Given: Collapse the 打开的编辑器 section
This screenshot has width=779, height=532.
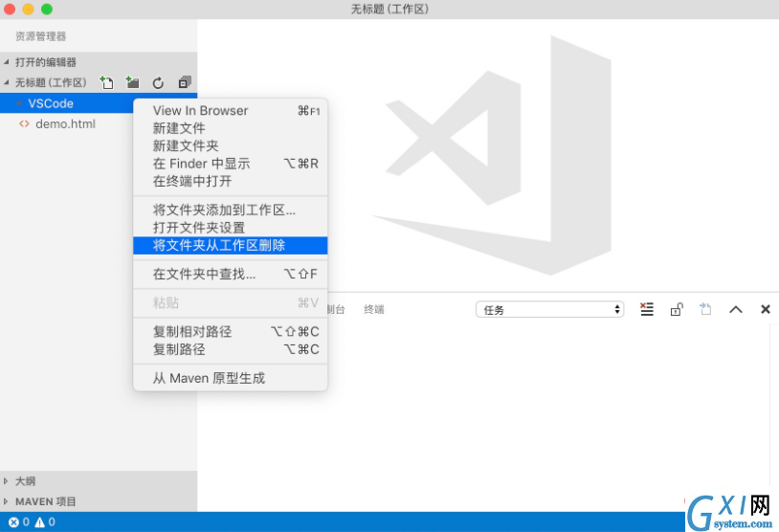Looking at the screenshot, I should pos(99,62).
